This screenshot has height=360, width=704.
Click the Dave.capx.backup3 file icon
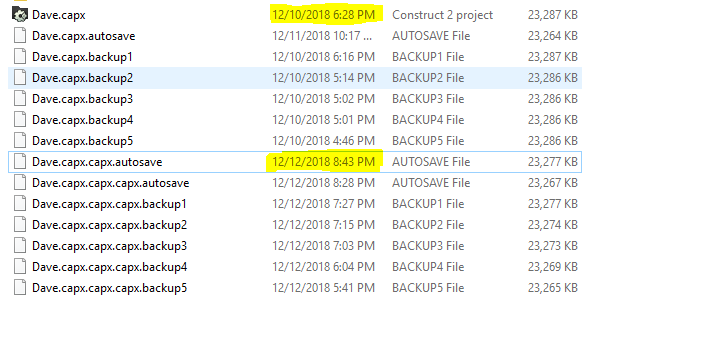[20, 99]
